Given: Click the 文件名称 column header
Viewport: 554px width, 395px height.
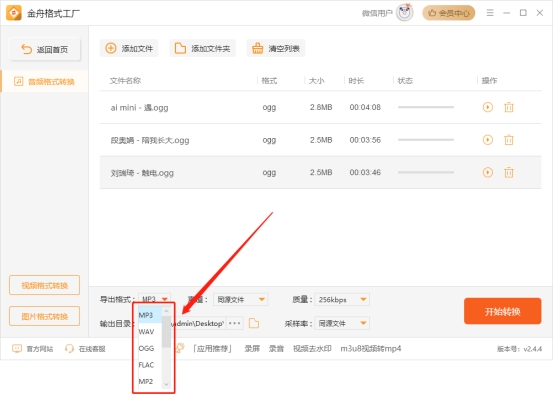Looking at the screenshot, I should point(125,81).
